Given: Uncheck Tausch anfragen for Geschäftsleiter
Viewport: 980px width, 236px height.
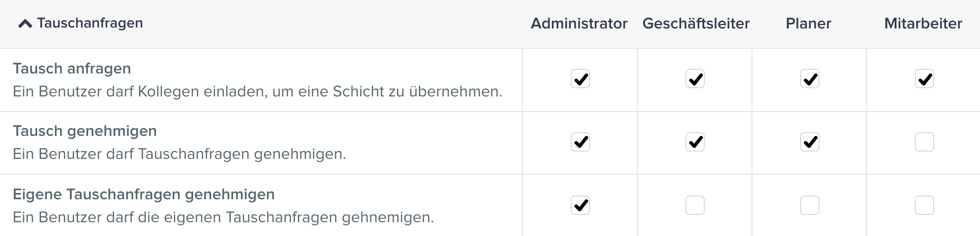Looking at the screenshot, I should tap(695, 79).
